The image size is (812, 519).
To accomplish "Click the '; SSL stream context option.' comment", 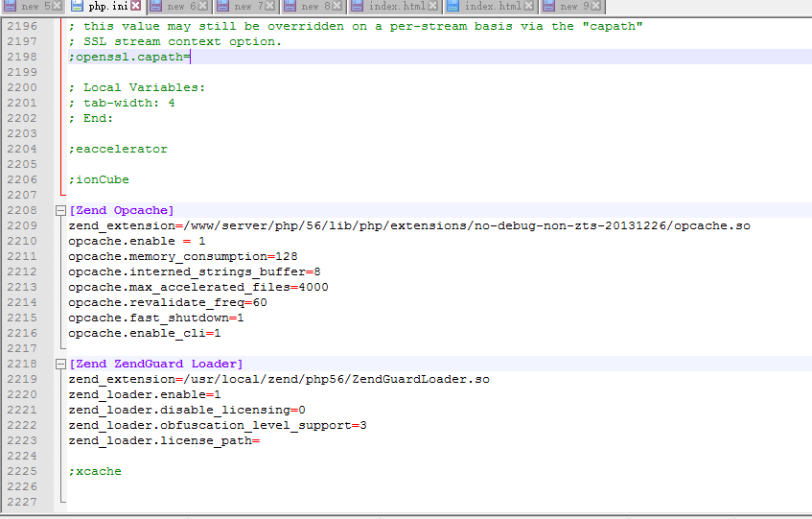I will (x=175, y=41).
